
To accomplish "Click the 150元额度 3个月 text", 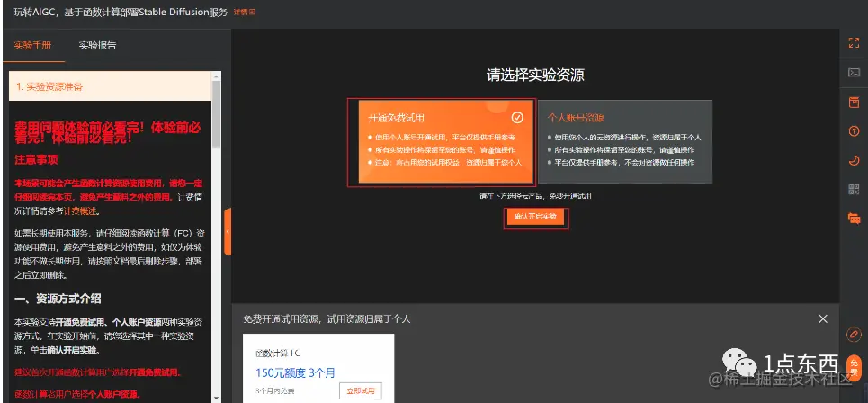I will [295, 372].
